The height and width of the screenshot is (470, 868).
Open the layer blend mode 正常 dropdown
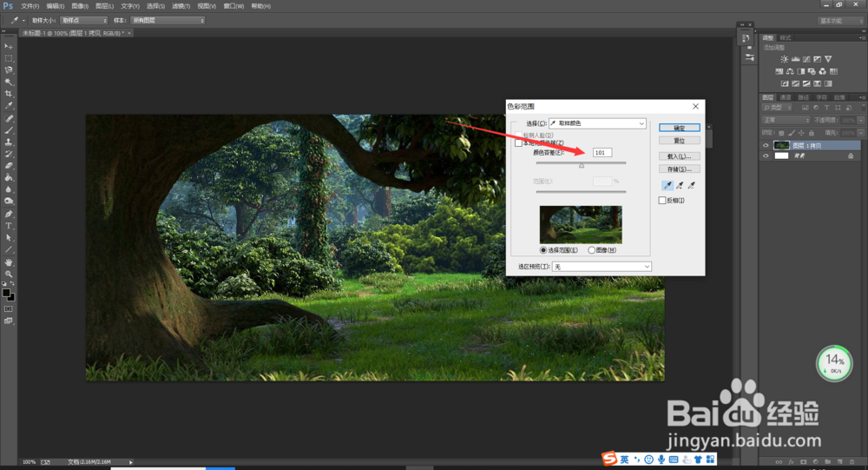coord(786,120)
